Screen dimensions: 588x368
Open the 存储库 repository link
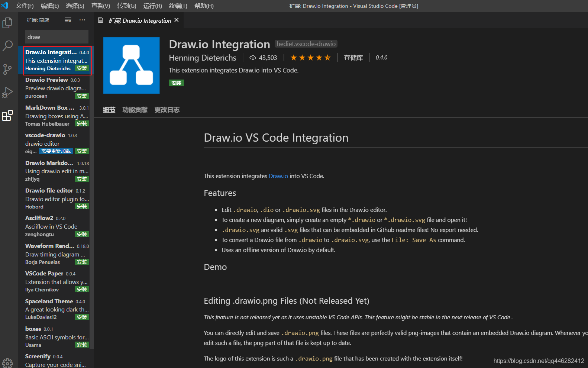pos(353,58)
